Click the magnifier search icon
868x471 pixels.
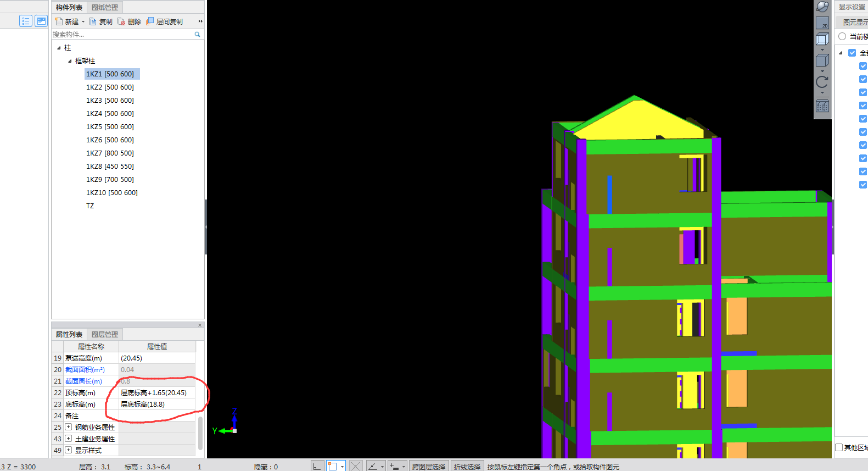click(x=198, y=34)
